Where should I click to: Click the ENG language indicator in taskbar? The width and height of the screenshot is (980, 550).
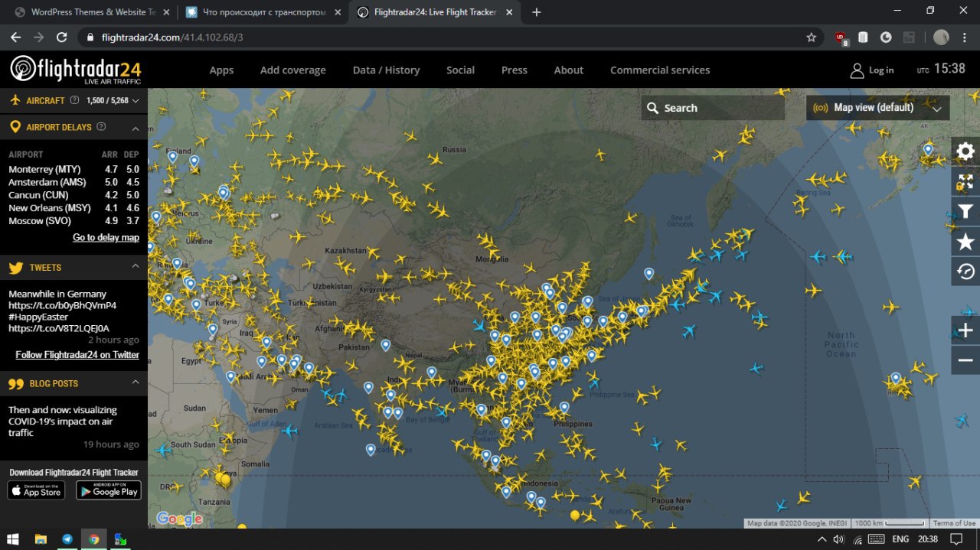tap(900, 539)
